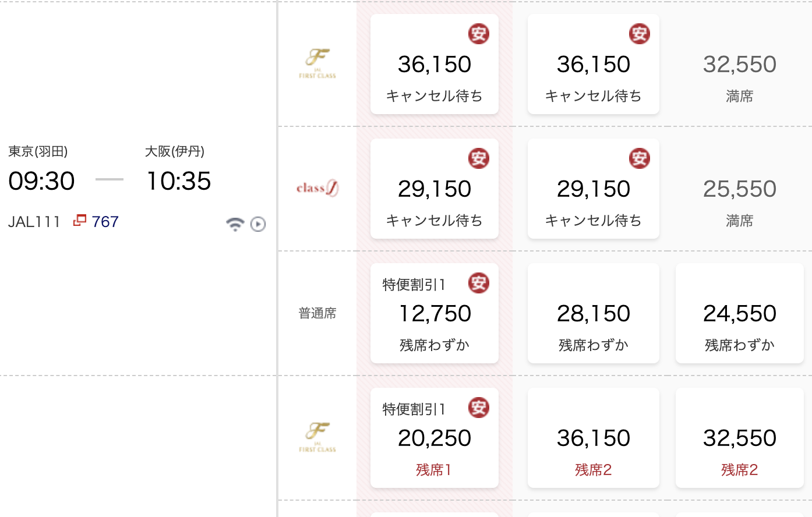The height and width of the screenshot is (517, 812).
Task: Click the 767 aircraft type link
Action: coord(105,222)
